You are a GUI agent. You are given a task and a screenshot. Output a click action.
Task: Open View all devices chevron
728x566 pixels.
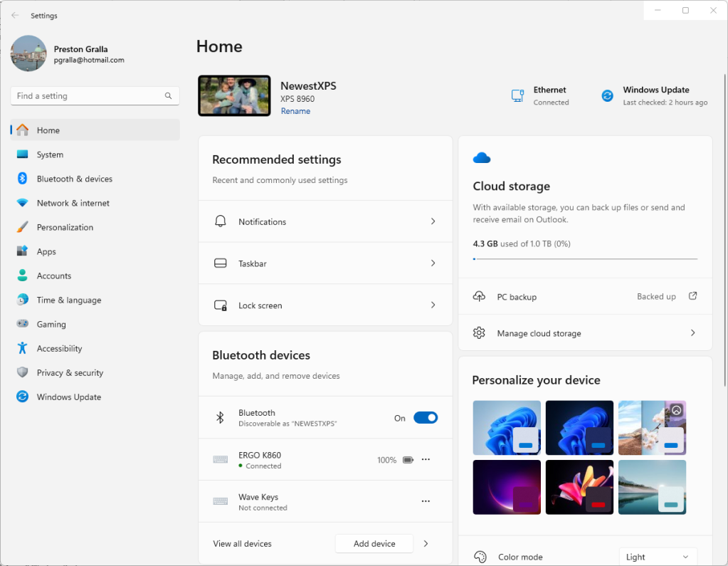[x=426, y=543]
